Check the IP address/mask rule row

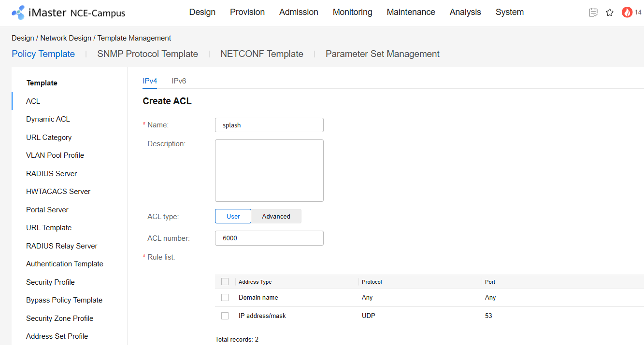(x=225, y=316)
